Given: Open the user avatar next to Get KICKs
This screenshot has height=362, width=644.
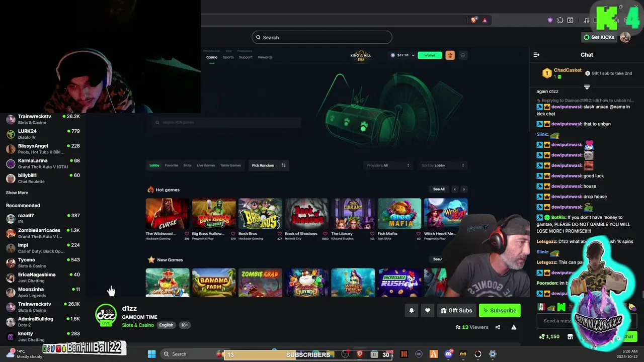Looking at the screenshot, I should point(625,37).
